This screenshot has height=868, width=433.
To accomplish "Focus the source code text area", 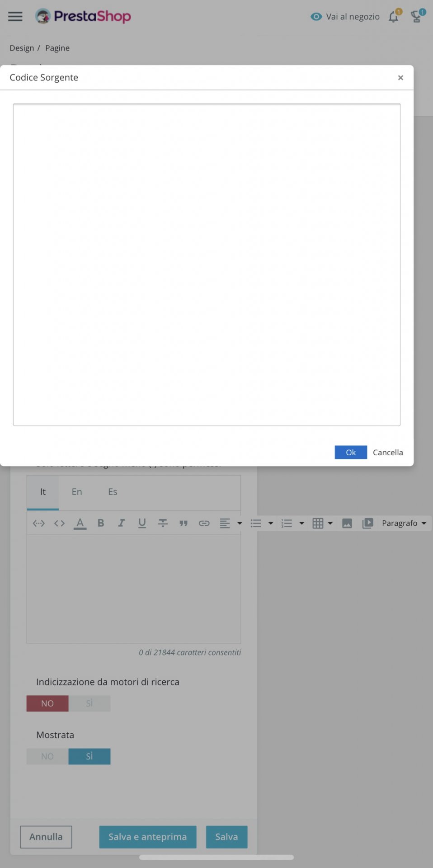I will coord(207,265).
